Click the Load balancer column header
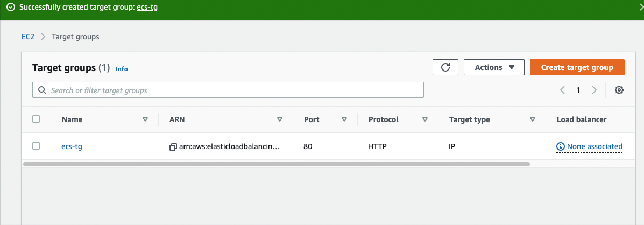 [x=582, y=119]
